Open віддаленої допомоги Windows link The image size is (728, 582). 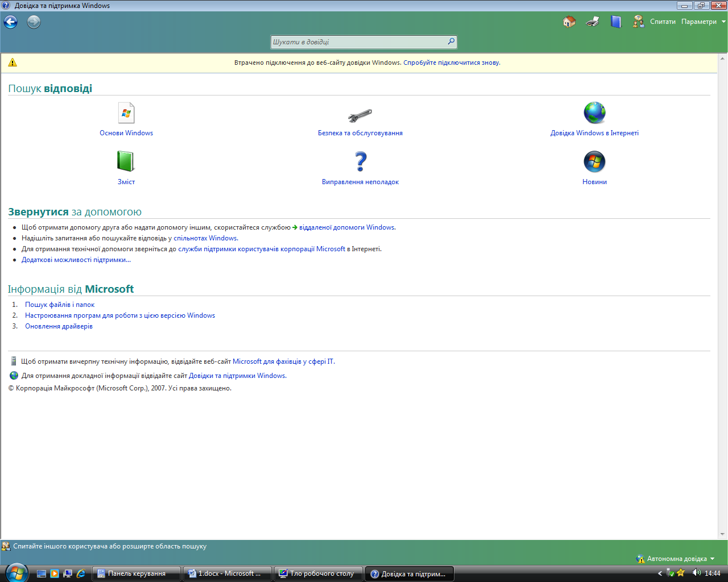347,227
